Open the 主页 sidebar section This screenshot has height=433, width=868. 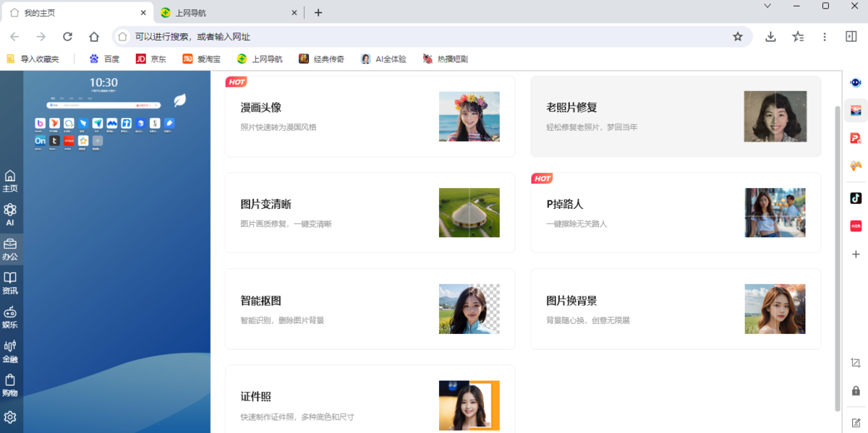coord(10,181)
